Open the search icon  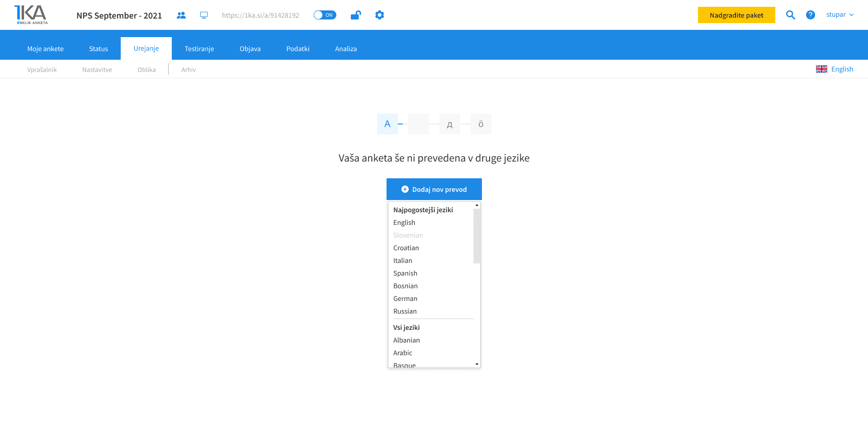pos(790,15)
